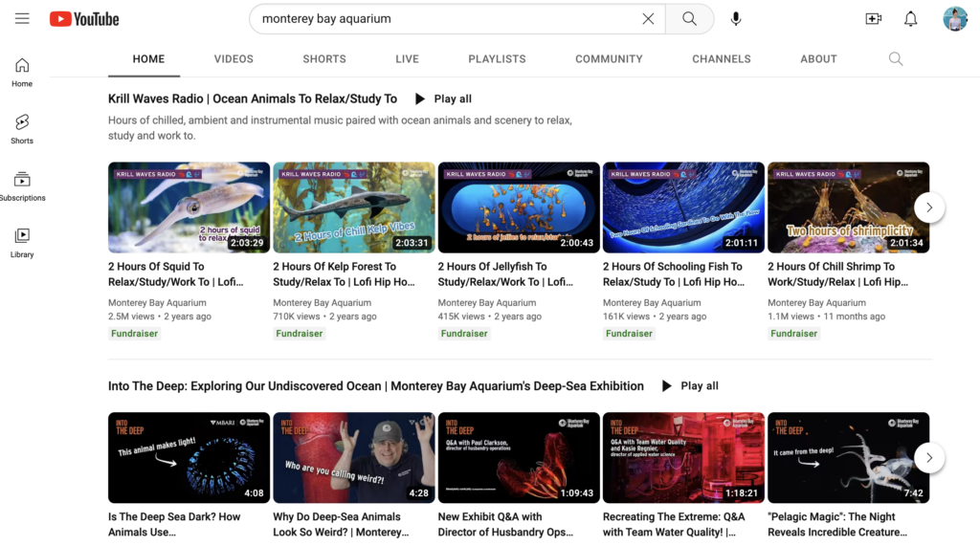Clear the search box text
Viewport: 980px width, 546px height.
click(x=648, y=19)
